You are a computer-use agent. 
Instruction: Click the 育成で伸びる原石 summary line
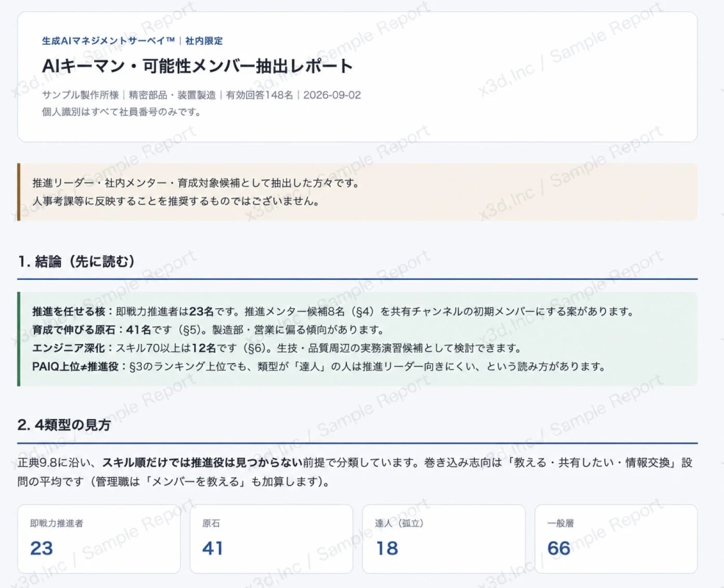tap(208, 330)
